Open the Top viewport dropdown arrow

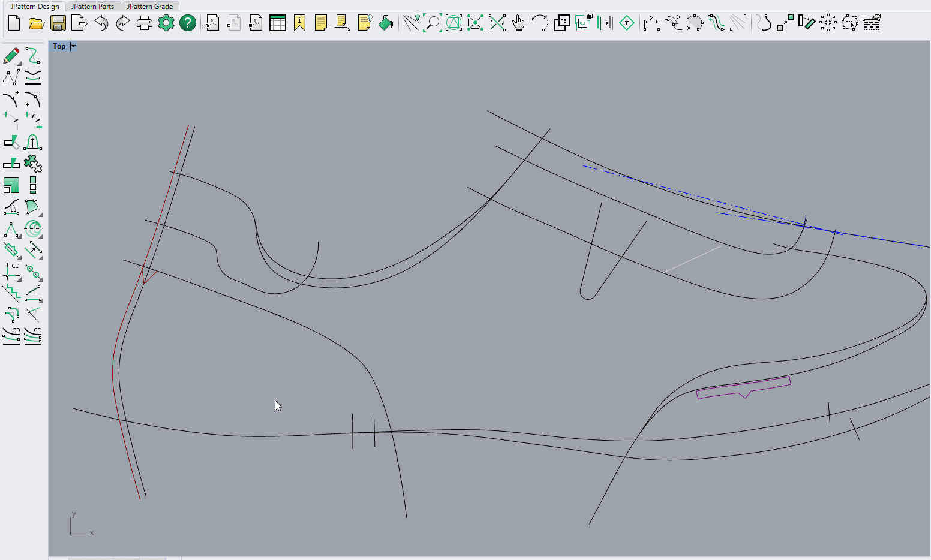[73, 46]
